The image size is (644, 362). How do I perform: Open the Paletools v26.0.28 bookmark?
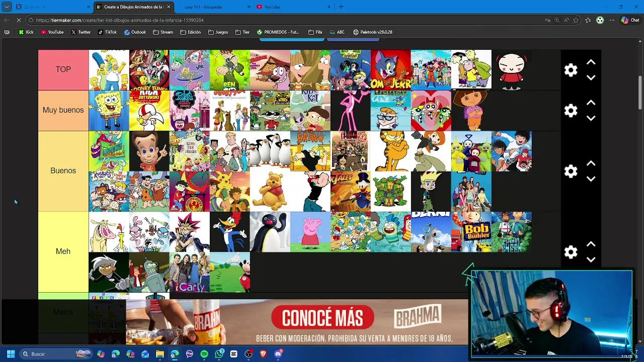pos(373,32)
